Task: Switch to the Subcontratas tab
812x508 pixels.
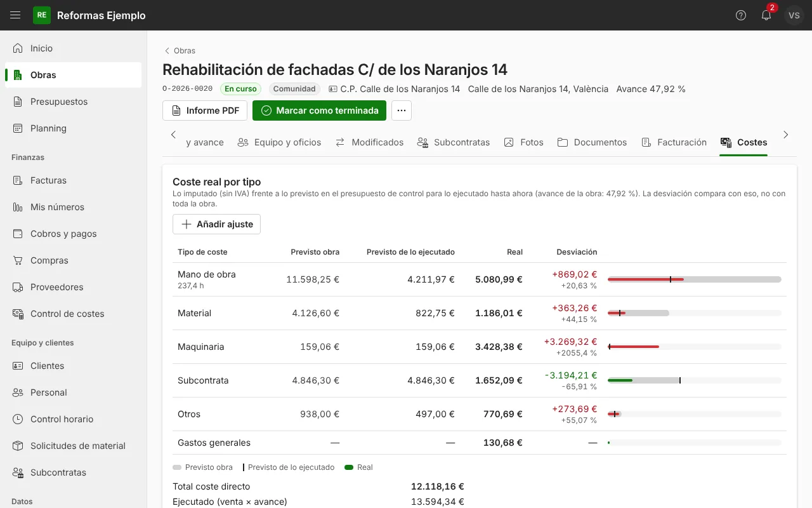Action: pos(454,142)
